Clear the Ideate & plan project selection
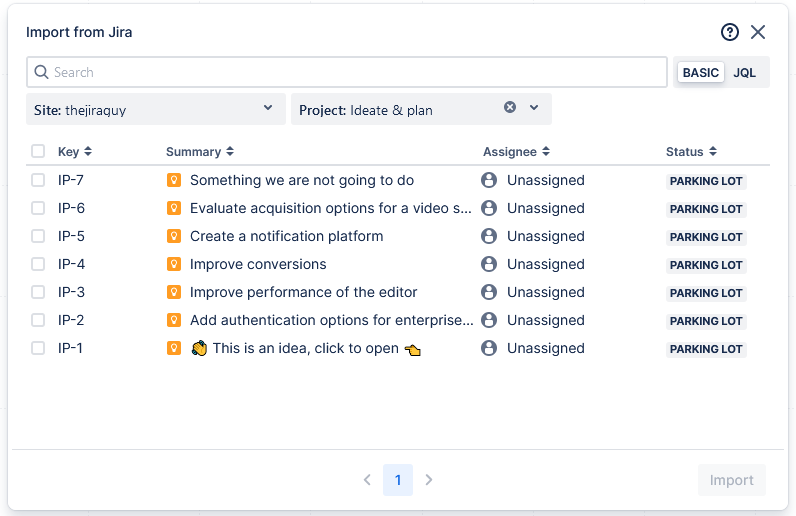Image resolution: width=796 pixels, height=516 pixels. pyautogui.click(x=510, y=108)
